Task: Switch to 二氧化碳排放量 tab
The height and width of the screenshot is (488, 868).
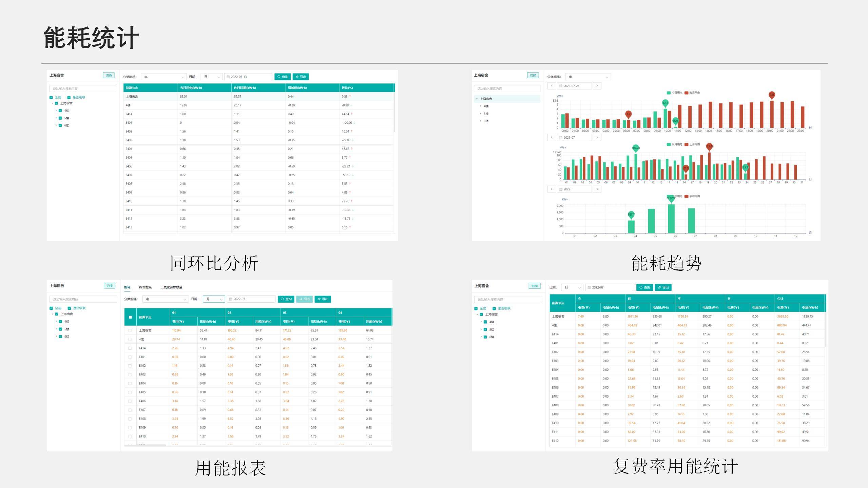Action: (171, 287)
